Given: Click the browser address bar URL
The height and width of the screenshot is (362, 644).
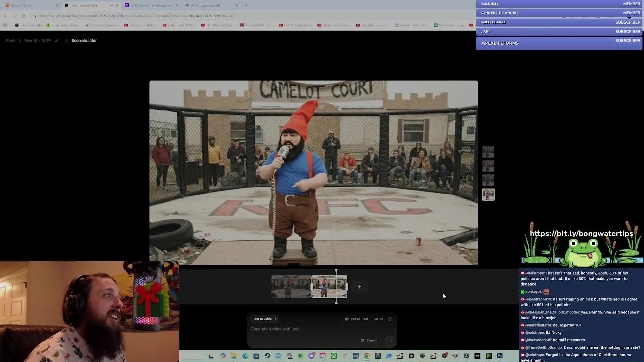Looking at the screenshot, I should coord(137,16).
